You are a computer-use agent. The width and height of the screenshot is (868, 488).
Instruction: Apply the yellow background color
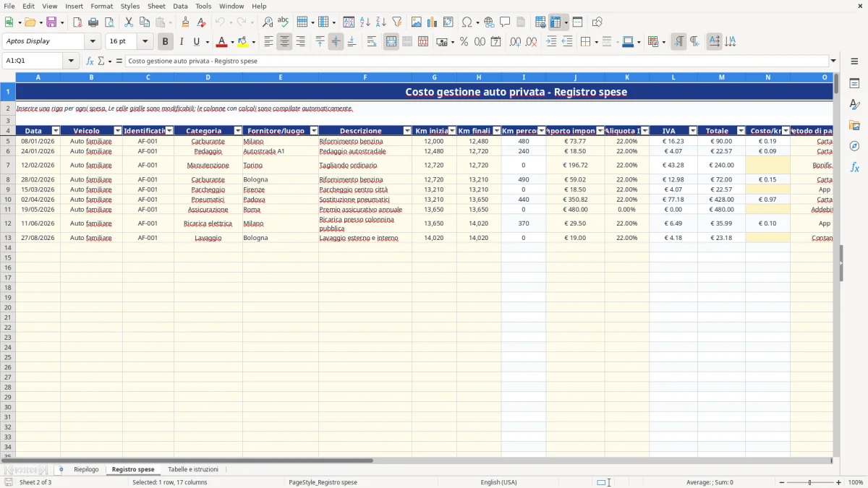243,42
